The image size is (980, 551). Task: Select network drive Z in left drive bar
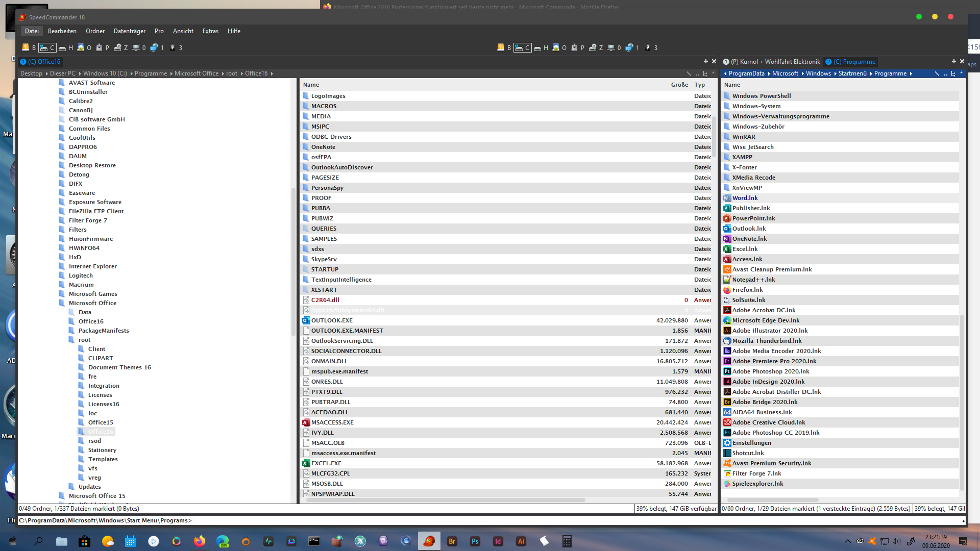(121, 47)
